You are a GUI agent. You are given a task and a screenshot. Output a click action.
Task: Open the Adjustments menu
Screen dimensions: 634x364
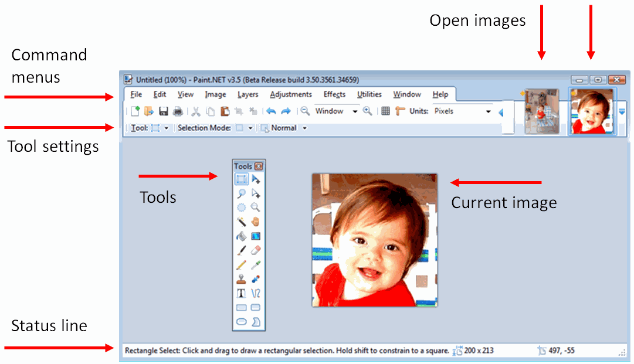coord(291,94)
